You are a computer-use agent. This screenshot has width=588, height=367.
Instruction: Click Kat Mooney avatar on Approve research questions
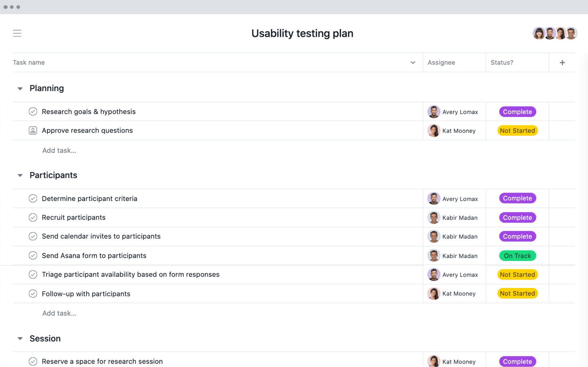pyautogui.click(x=433, y=131)
